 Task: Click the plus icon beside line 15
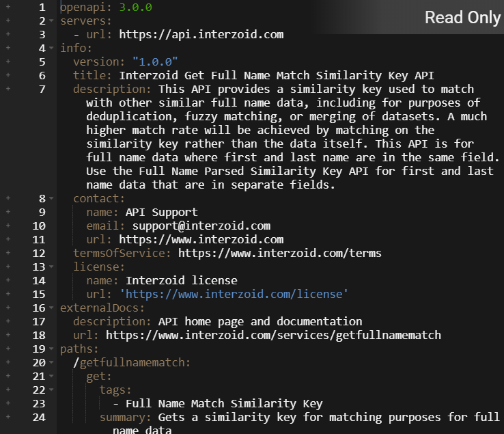click(x=8, y=294)
